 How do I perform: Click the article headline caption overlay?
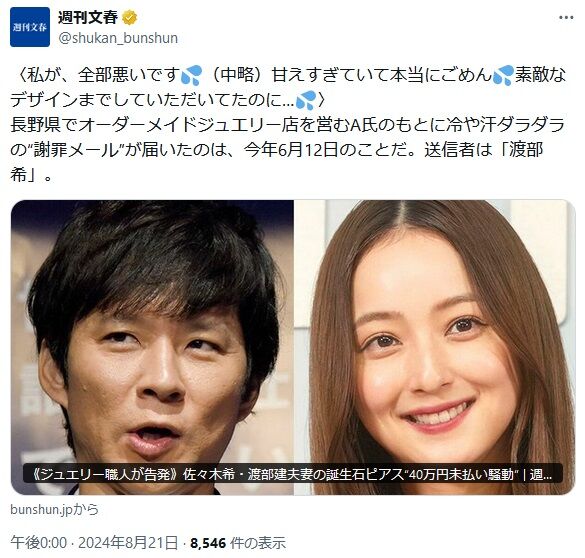click(292, 473)
